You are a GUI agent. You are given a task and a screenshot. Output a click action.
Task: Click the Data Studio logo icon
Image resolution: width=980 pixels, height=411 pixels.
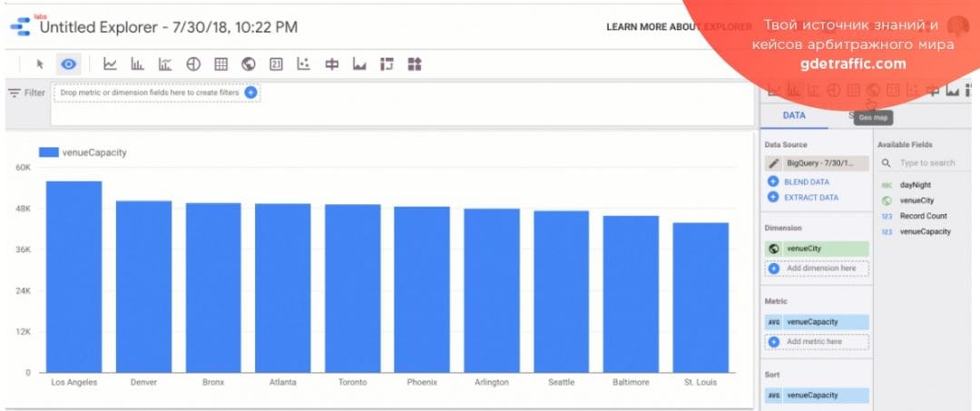point(20,27)
